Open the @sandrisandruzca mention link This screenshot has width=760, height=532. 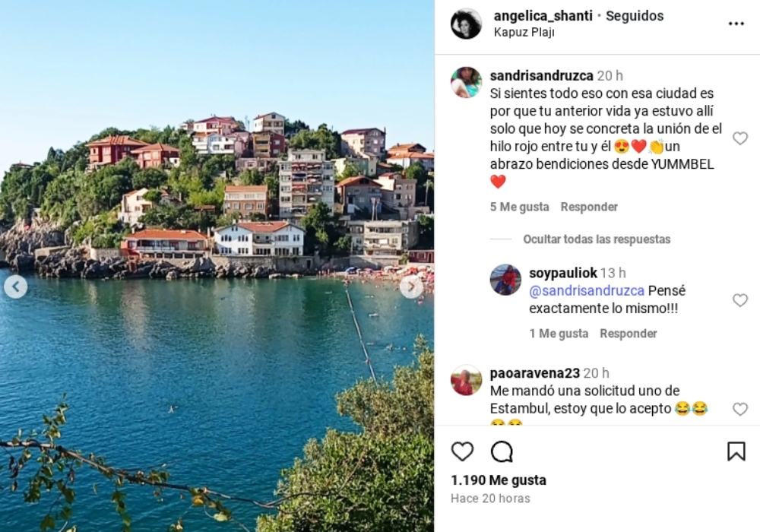pyautogui.click(x=587, y=291)
